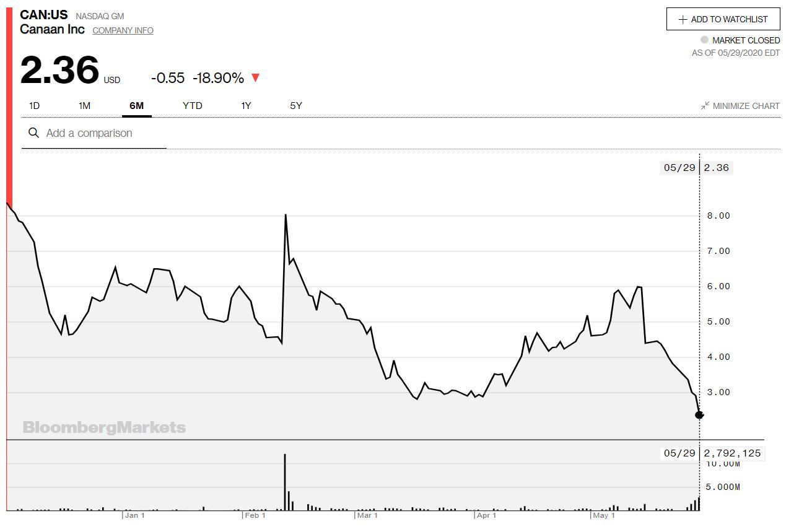The height and width of the screenshot is (532, 799).
Task: Click the plus icon in Add to Watchlist
Action: click(683, 19)
